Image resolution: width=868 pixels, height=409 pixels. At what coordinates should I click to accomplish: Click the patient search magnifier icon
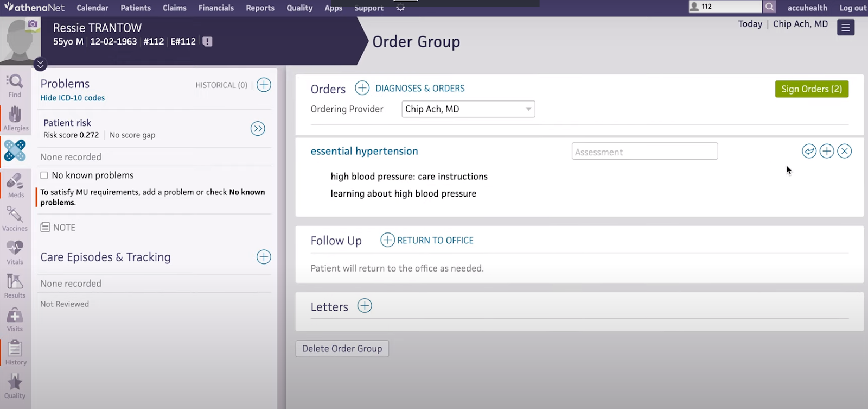click(x=769, y=7)
